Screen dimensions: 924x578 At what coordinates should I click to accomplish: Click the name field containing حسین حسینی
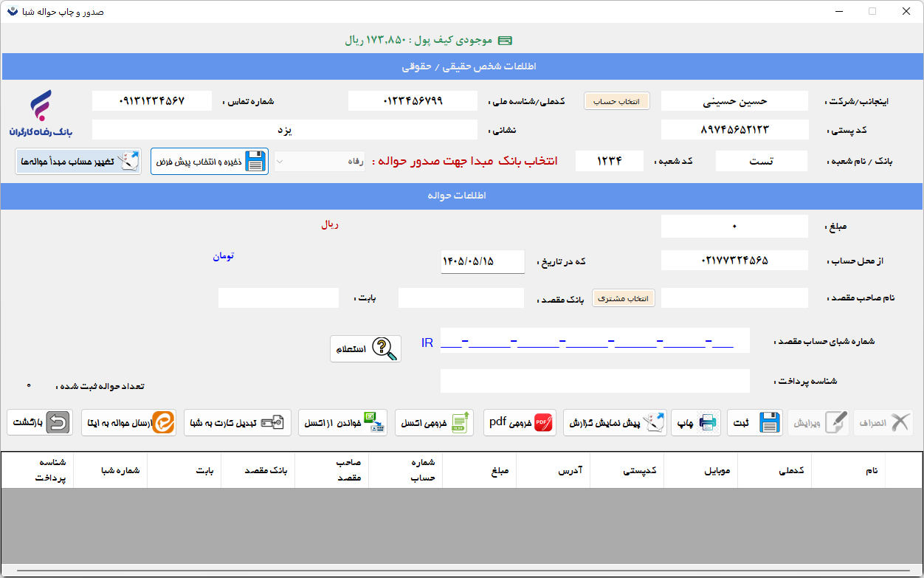tap(735, 101)
